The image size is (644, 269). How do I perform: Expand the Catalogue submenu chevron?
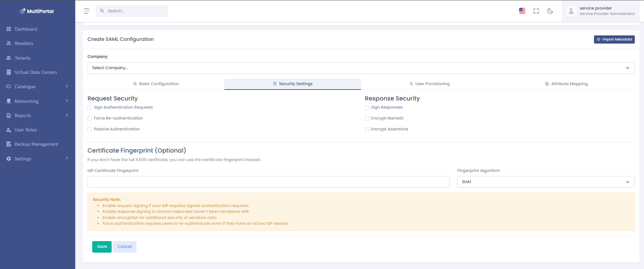coord(67,86)
